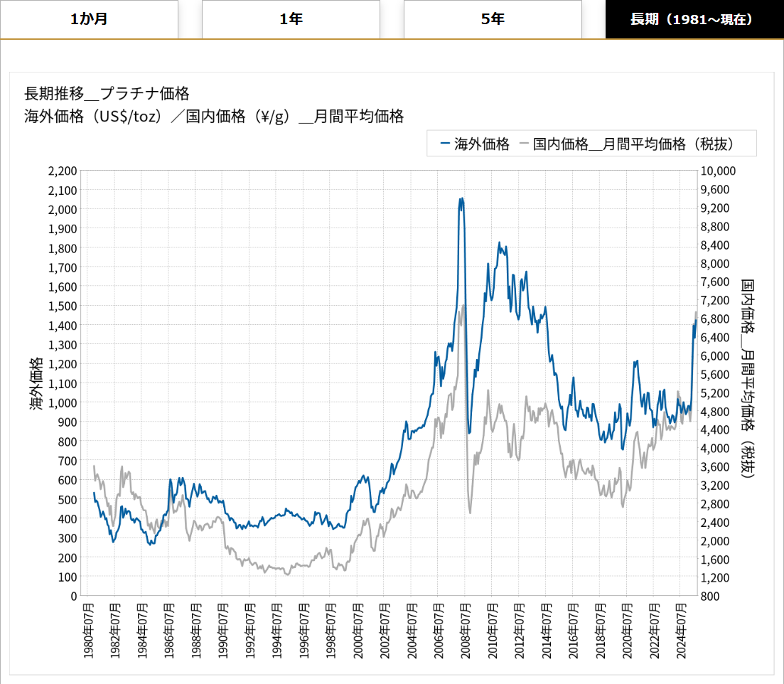The width and height of the screenshot is (784, 684).
Task: Click the 長期（1981～現在） tab
Action: coord(691,19)
